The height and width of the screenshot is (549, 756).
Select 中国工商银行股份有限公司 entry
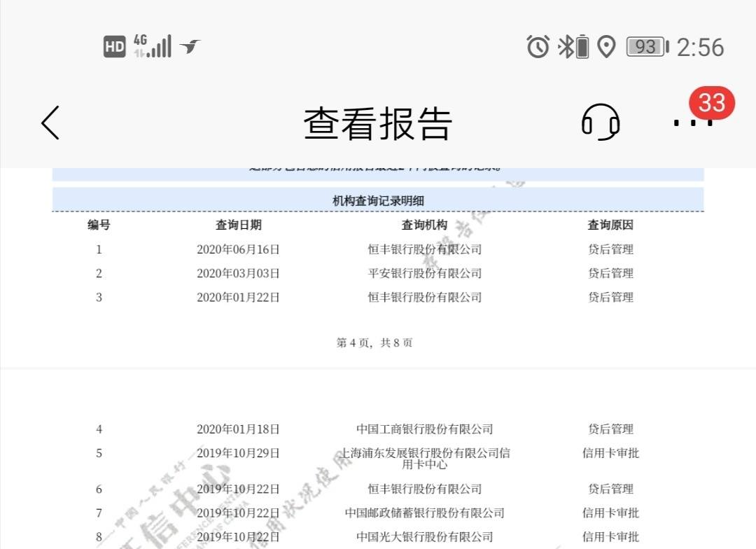tap(425, 429)
